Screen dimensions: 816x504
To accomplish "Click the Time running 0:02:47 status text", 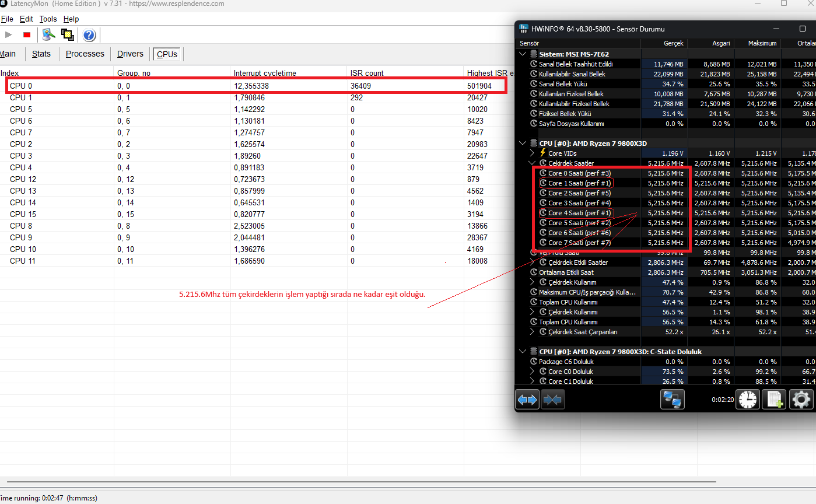I will 48,498.
